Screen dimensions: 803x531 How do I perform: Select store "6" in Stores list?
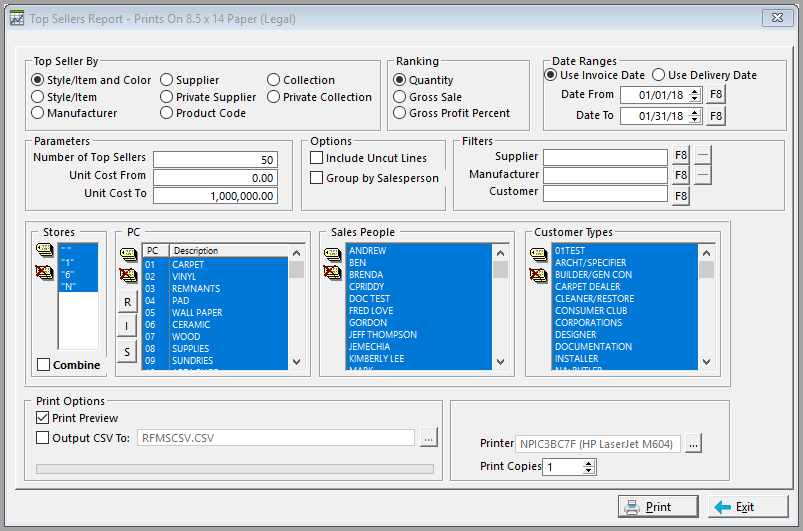78,274
